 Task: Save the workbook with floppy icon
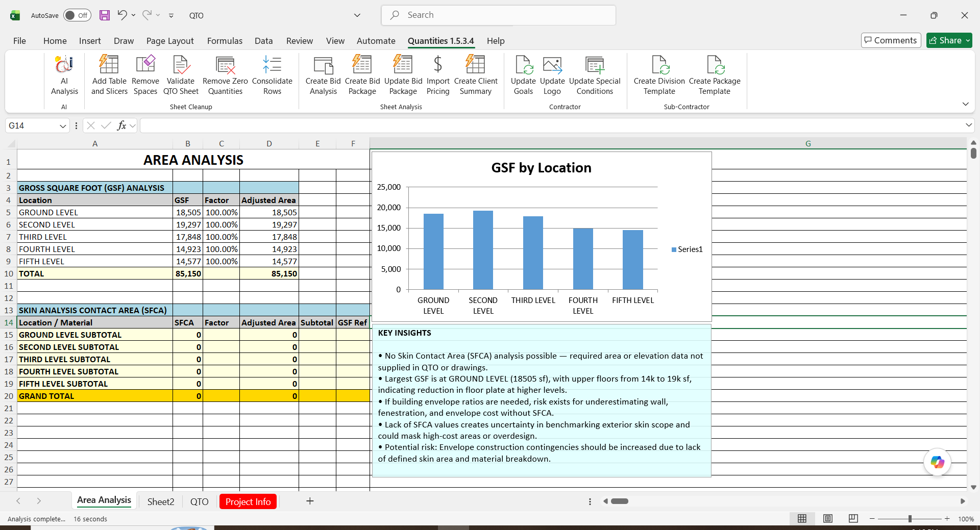click(x=105, y=15)
